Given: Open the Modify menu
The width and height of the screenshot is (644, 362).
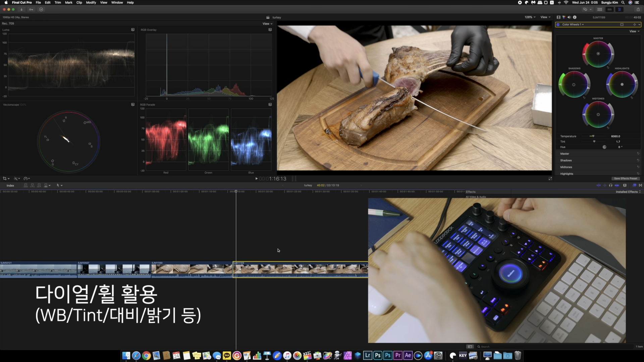Looking at the screenshot, I should point(91,2).
